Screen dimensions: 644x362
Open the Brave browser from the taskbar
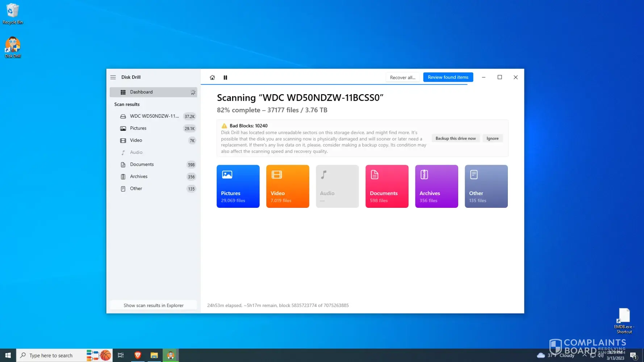pos(138,355)
